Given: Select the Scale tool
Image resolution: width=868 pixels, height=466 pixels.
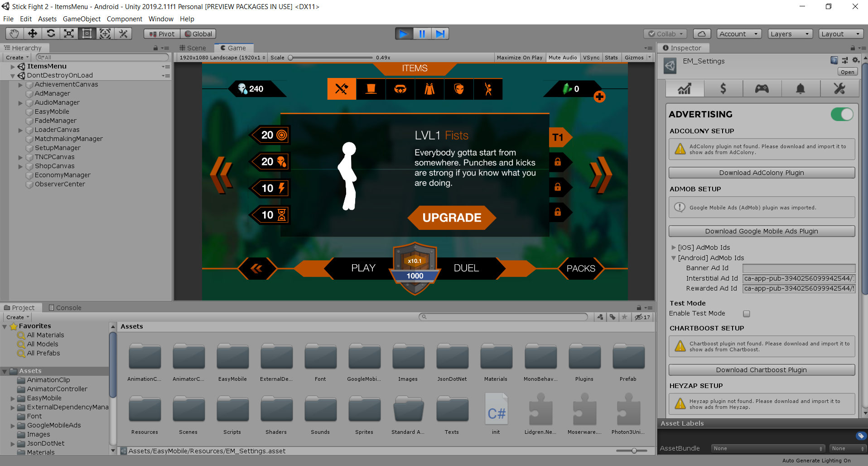Looking at the screenshot, I should (69, 34).
